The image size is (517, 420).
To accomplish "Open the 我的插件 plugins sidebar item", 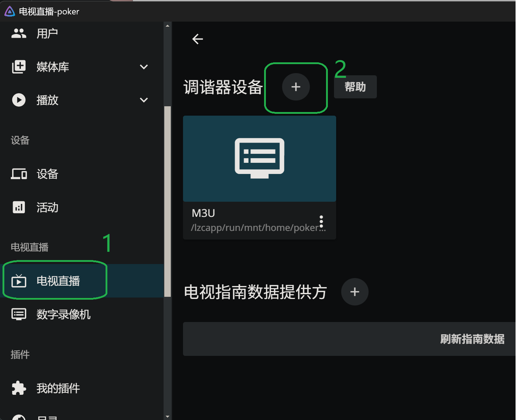I will tap(82, 388).
